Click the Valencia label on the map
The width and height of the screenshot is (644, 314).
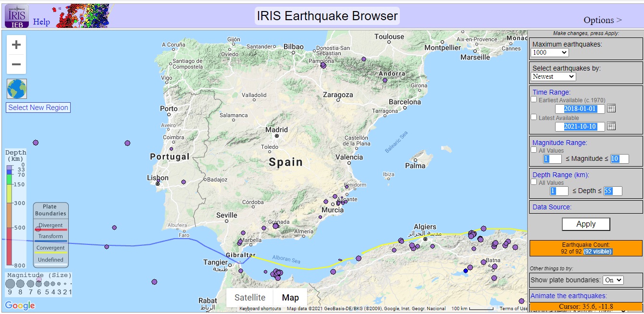click(x=349, y=157)
